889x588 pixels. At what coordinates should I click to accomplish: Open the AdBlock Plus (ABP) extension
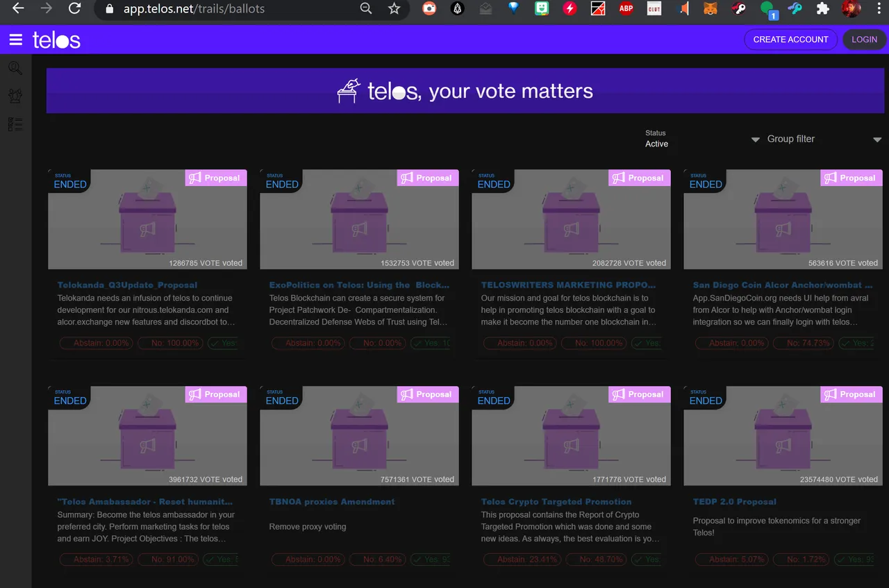(626, 9)
